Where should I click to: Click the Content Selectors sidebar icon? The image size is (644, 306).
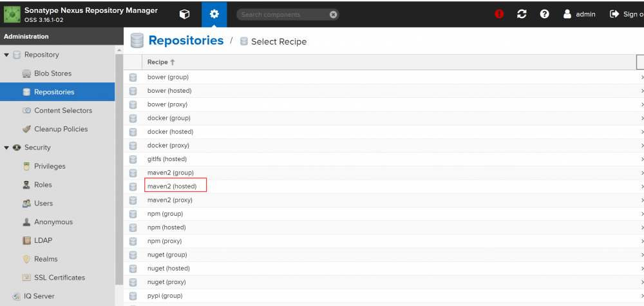(26, 111)
